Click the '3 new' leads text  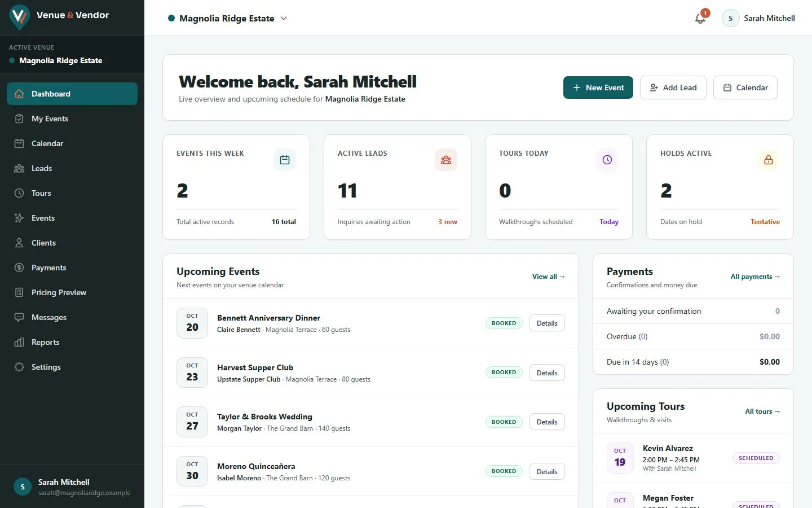448,222
